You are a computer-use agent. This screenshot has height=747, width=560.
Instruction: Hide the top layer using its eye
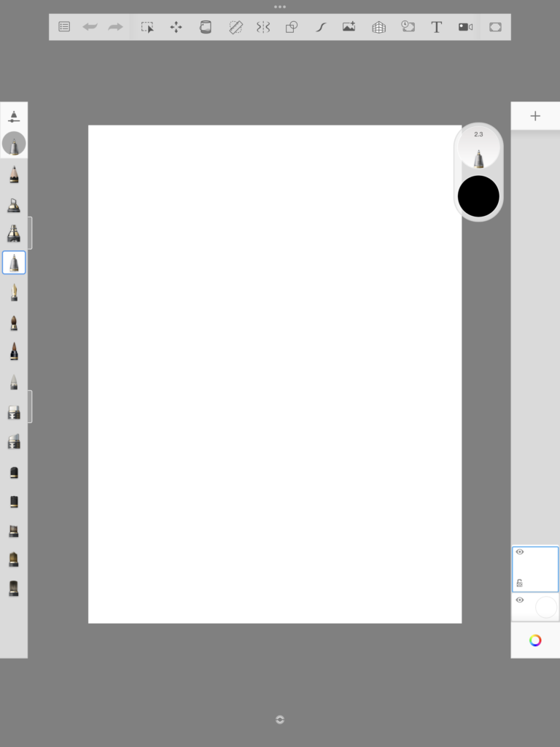519,551
